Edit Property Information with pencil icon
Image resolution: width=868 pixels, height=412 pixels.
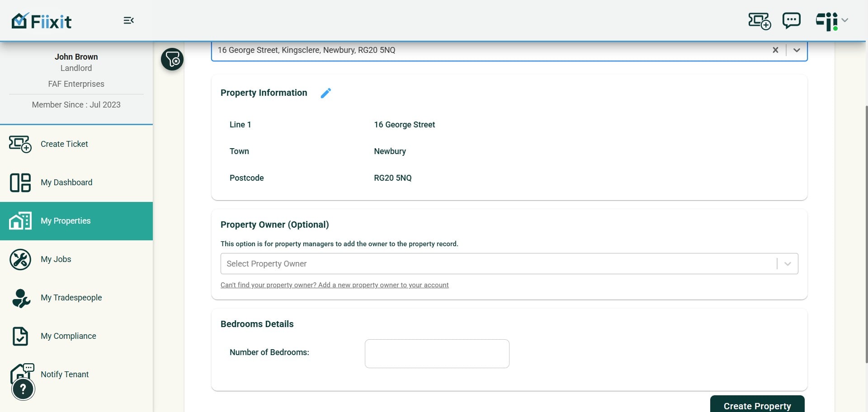(x=326, y=93)
